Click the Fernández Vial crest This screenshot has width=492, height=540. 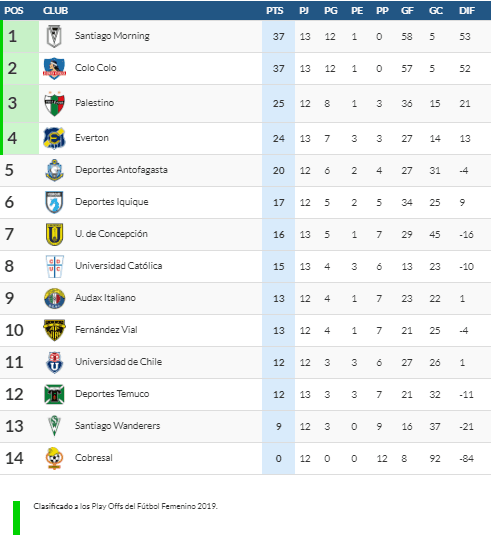point(54,330)
